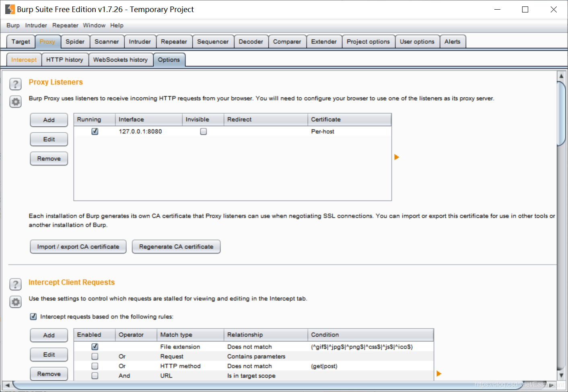Click the Match type column header
This screenshot has height=392, width=568.
pos(190,335)
